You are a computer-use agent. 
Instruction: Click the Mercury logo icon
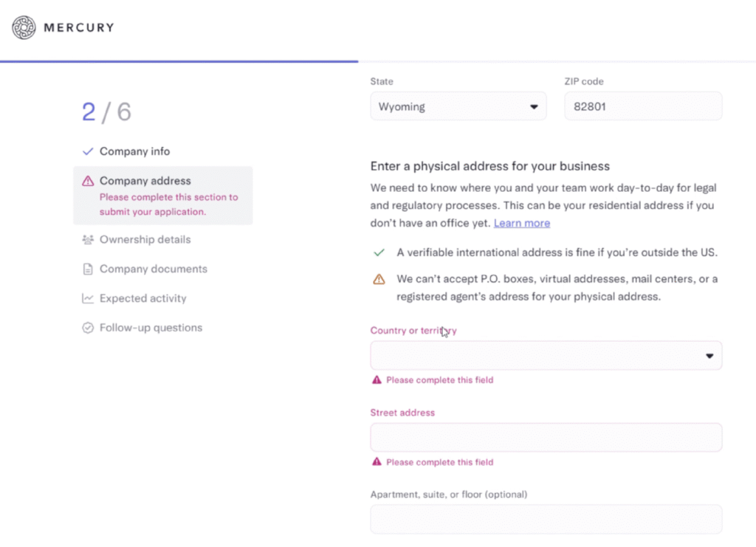coord(24,28)
